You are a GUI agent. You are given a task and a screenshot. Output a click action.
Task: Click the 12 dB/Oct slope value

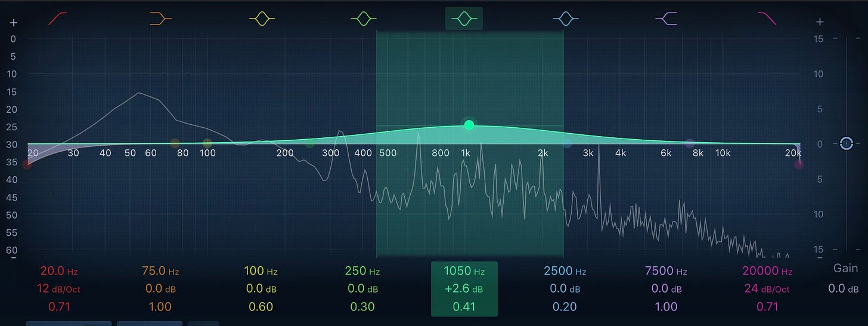coord(58,289)
